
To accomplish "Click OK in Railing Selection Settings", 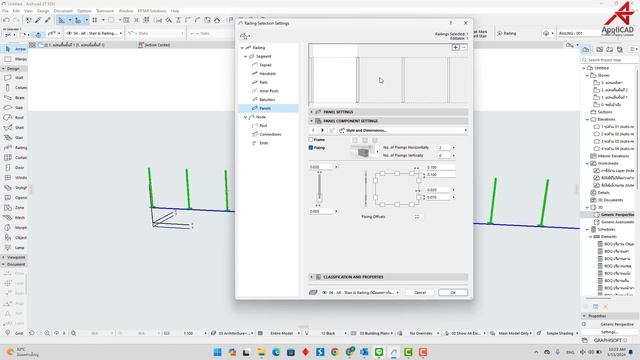I will [453, 293].
